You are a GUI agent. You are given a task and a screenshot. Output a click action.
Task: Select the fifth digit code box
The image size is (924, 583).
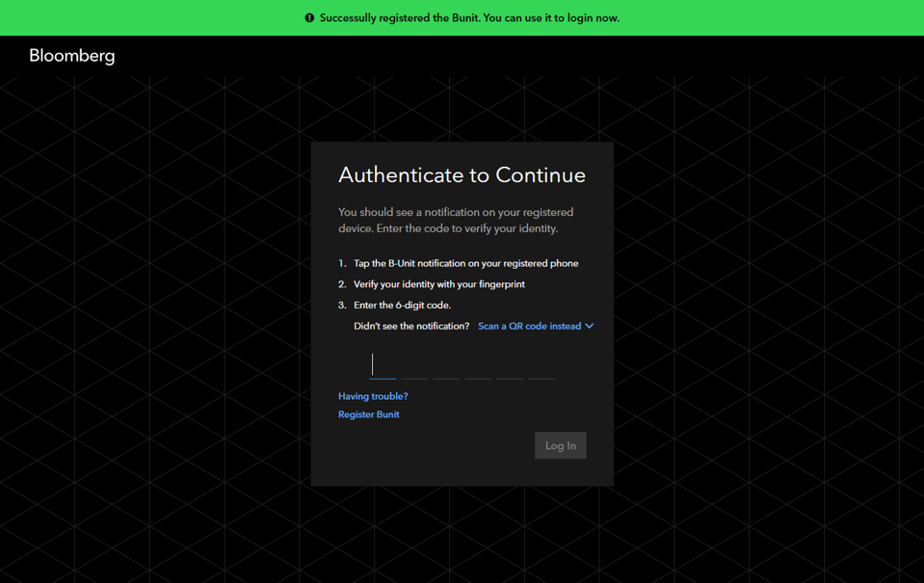pos(510,371)
